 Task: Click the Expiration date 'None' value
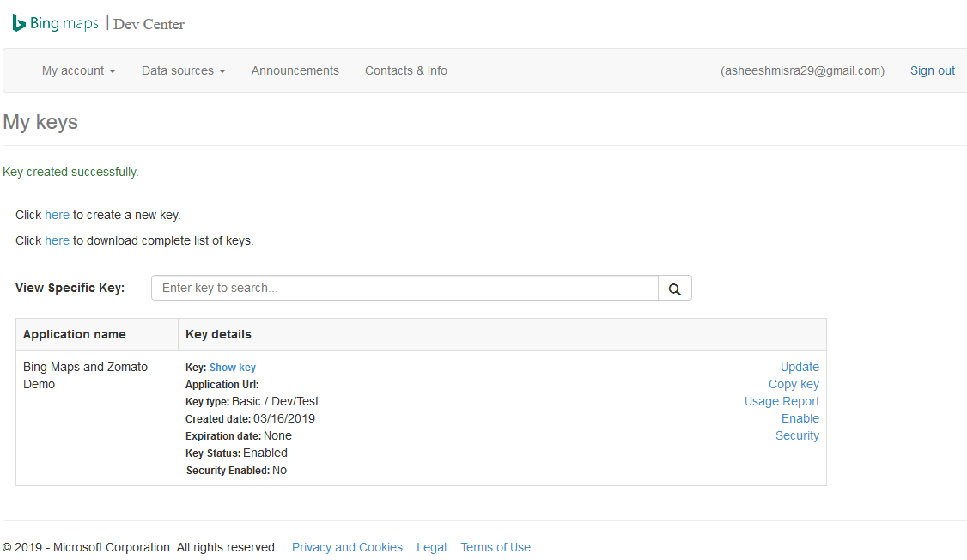pos(277,436)
